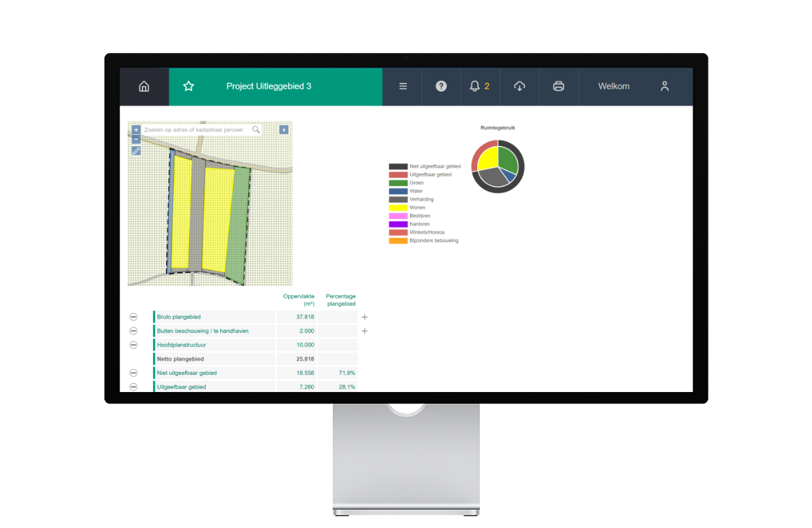
Task: Click the address search input field
Action: coord(195,130)
